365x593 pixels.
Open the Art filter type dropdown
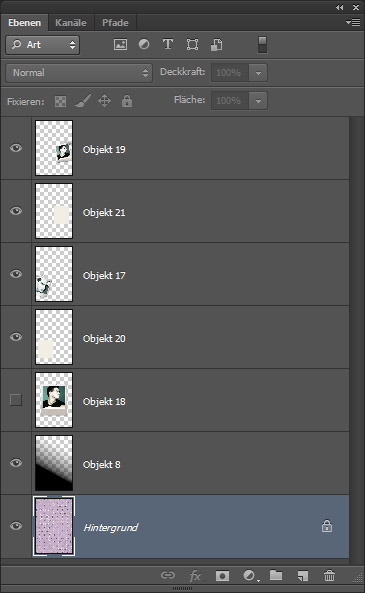tap(42, 45)
